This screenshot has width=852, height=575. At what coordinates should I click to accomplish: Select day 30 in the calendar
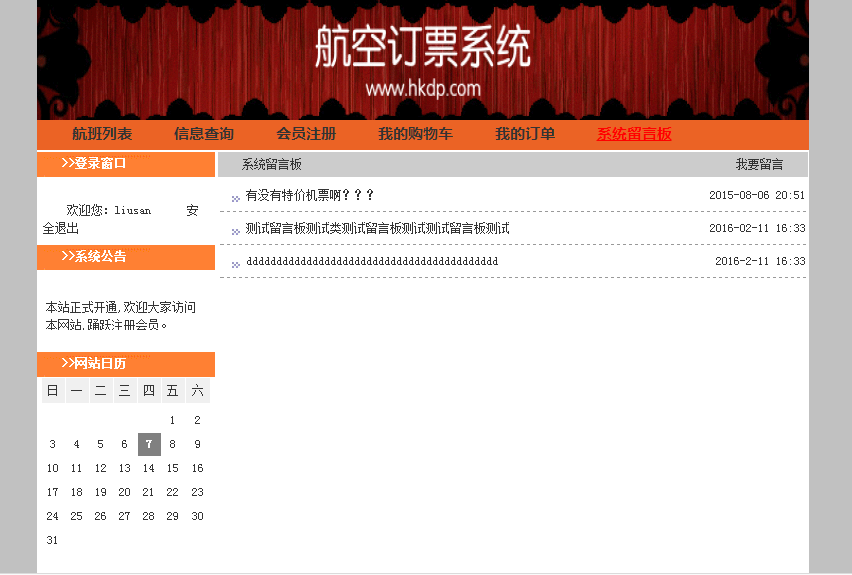point(197,516)
